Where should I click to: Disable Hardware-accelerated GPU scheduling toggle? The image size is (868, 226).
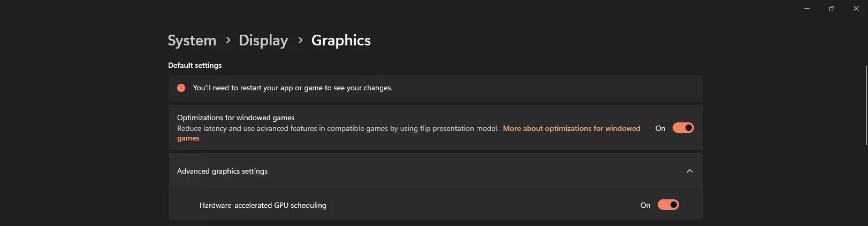[668, 205]
